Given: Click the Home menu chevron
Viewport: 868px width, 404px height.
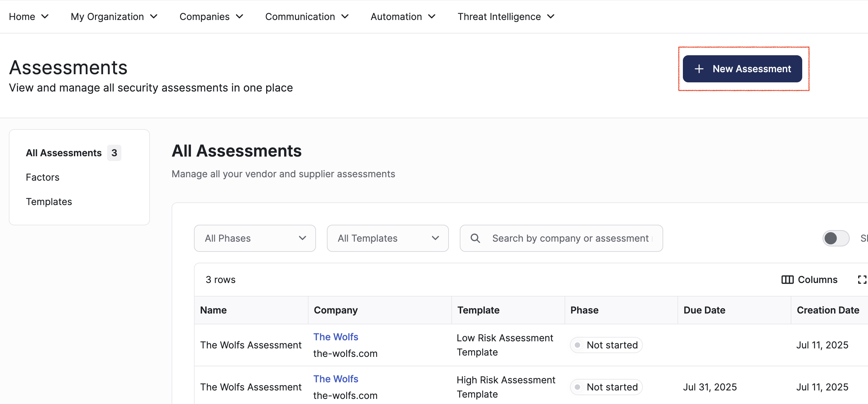Looking at the screenshot, I should pyautogui.click(x=45, y=17).
